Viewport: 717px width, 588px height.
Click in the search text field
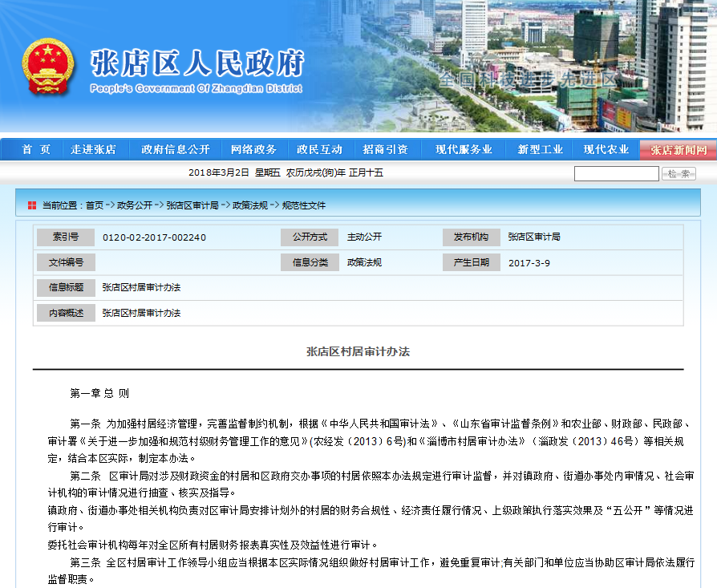point(616,173)
